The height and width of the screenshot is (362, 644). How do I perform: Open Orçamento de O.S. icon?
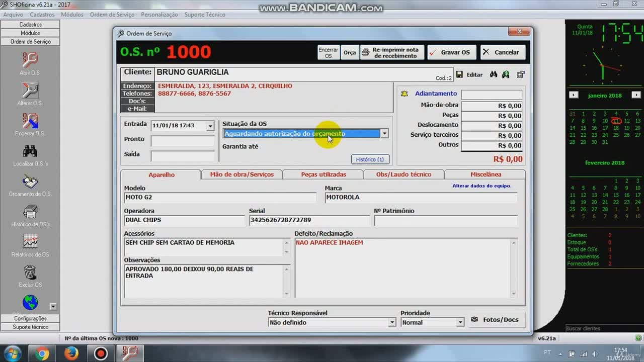point(30,181)
